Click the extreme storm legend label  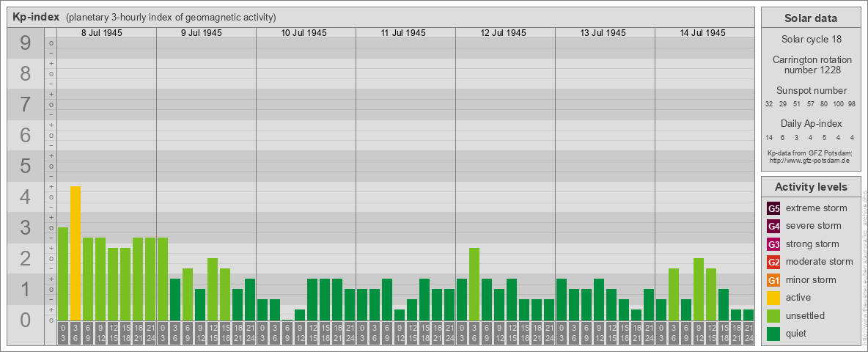click(x=817, y=208)
